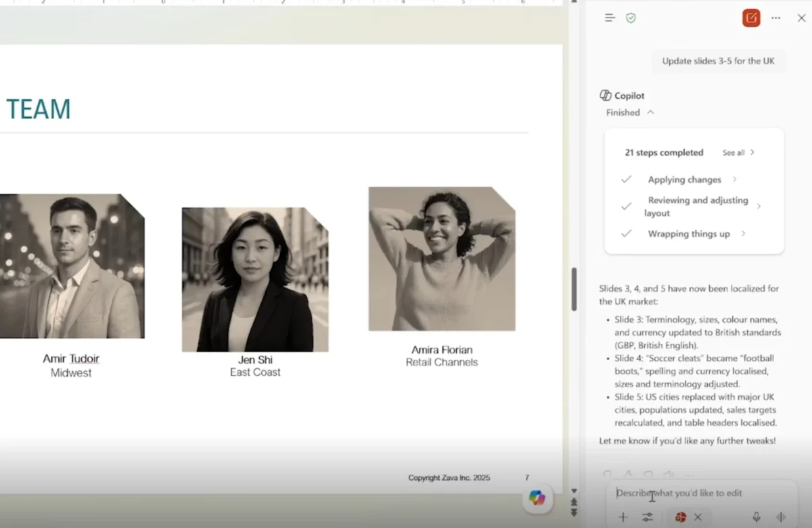The image size is (812, 528).
Task: Open a new Copilot chat with the orange icon
Action: coord(750,18)
